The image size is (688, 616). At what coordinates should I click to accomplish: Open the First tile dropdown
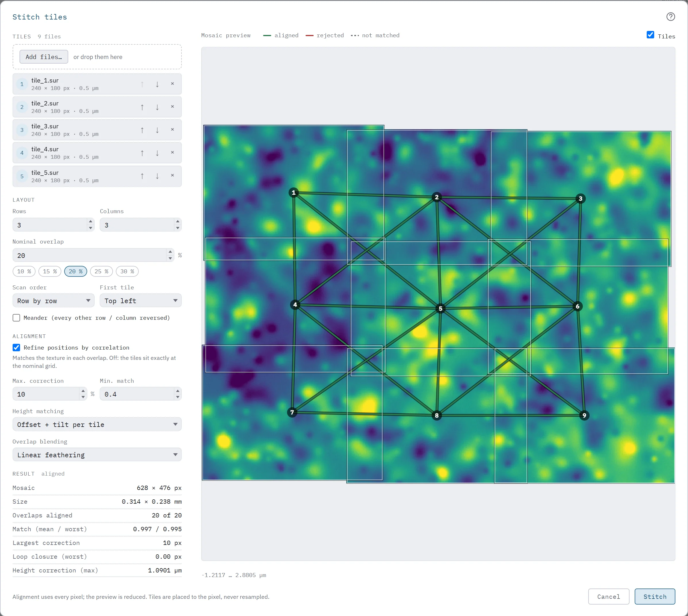coord(140,301)
